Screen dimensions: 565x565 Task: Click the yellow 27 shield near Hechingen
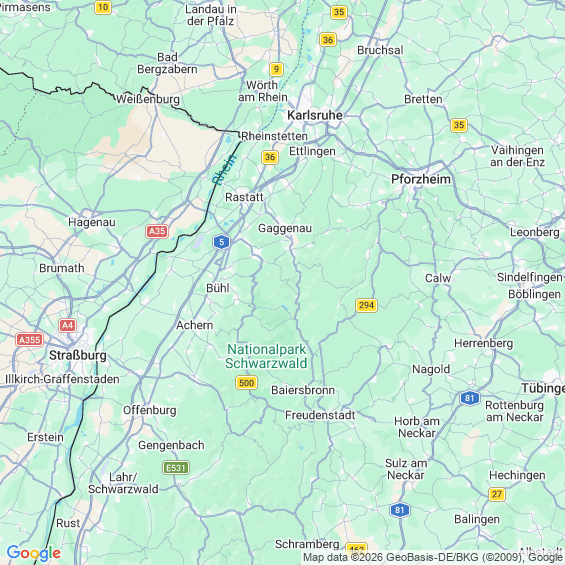pyautogui.click(x=497, y=494)
